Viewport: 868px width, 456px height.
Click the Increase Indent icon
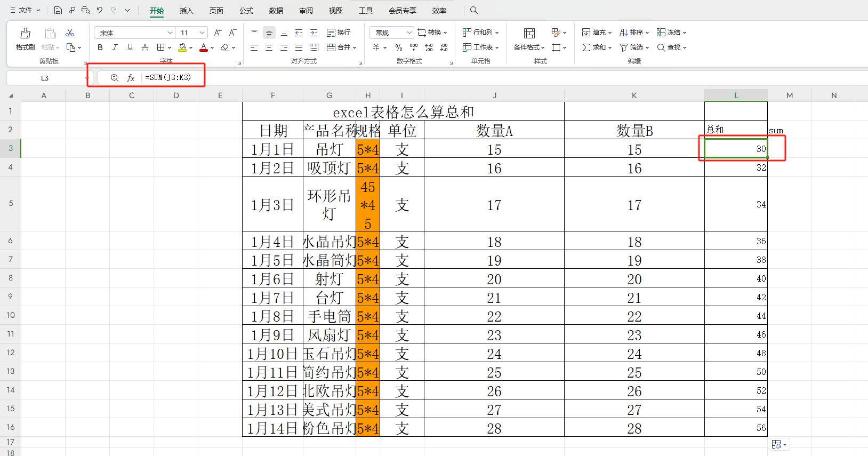pyautogui.click(x=314, y=33)
